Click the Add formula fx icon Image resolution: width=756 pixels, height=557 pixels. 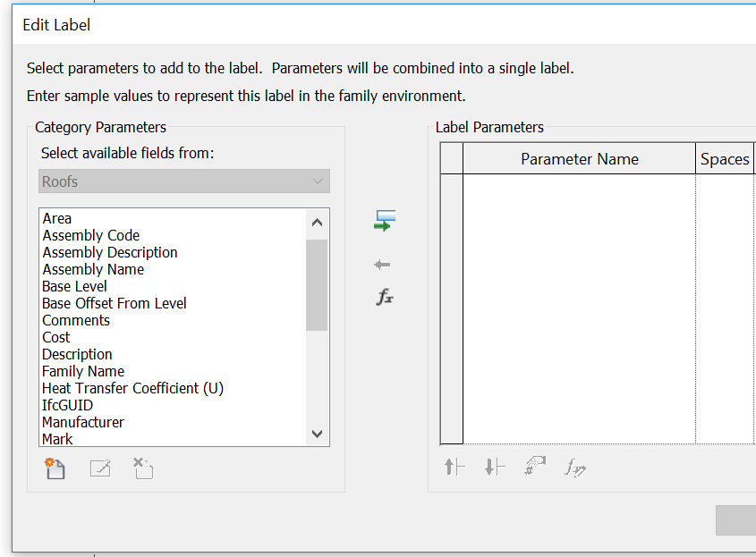(x=385, y=297)
